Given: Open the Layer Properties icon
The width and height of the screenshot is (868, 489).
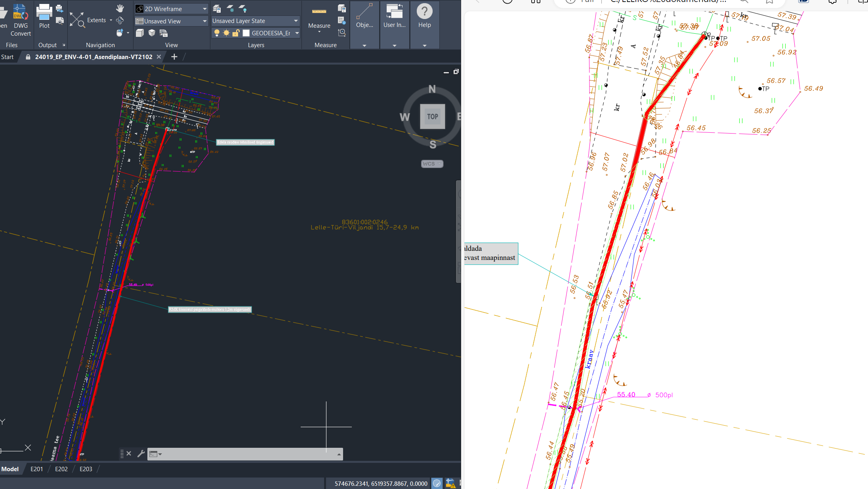Looking at the screenshot, I should point(217,8).
